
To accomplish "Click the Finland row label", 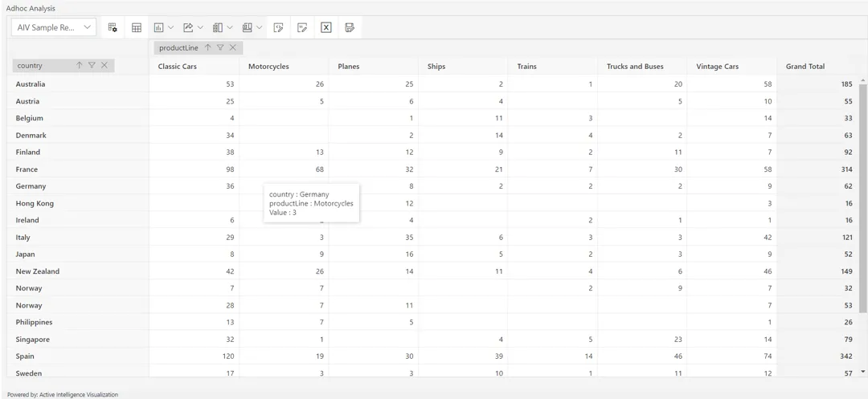I will [27, 152].
